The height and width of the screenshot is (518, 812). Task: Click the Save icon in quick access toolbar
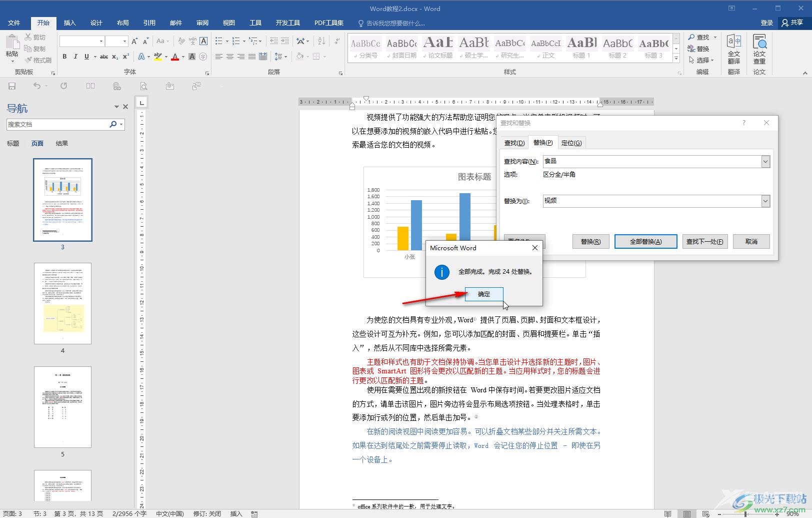point(12,86)
